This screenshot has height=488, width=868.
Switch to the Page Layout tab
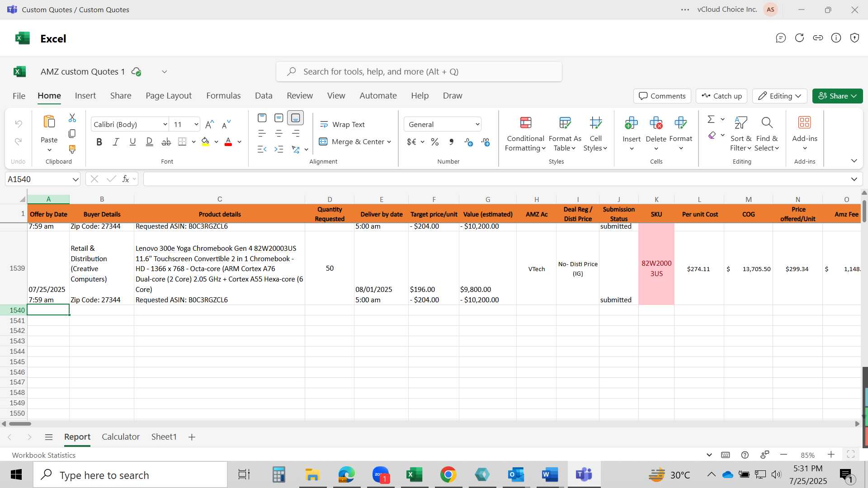pyautogui.click(x=169, y=96)
